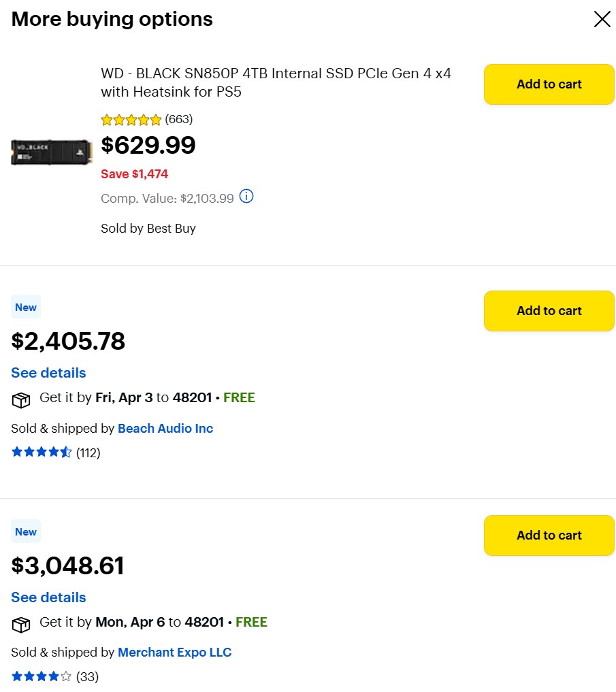The width and height of the screenshot is (616, 692).
Task: Click the Comp. Value info icon
Action: coord(246,197)
